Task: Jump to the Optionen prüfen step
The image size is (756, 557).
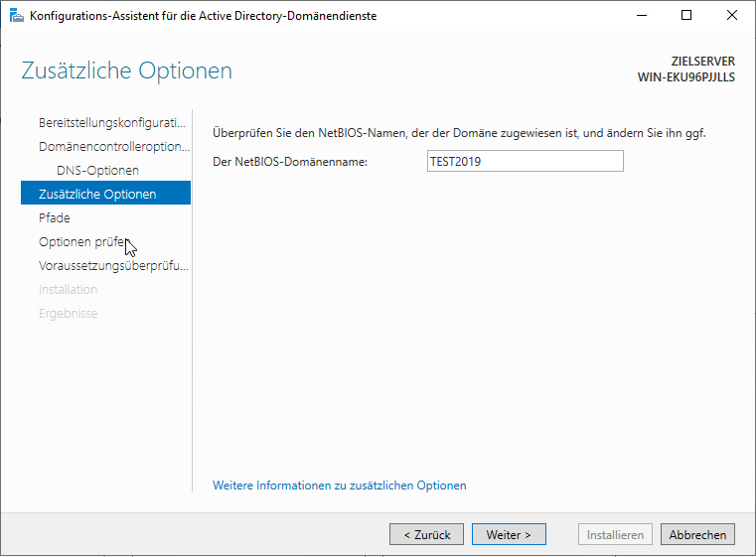Action: [x=84, y=242]
